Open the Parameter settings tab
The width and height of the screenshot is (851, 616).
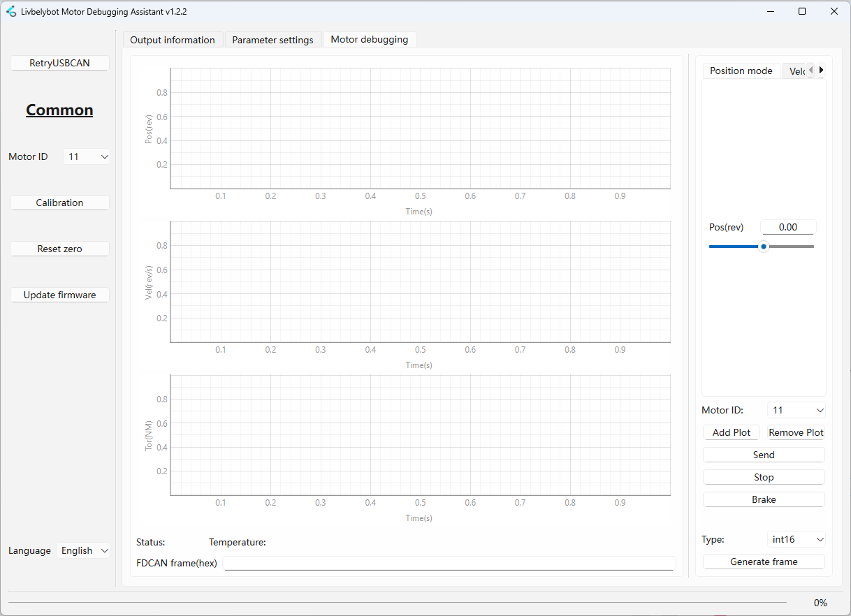pyautogui.click(x=272, y=40)
